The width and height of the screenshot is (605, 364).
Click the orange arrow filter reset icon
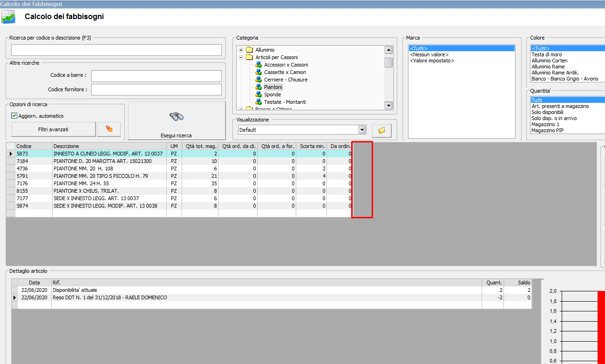pyautogui.click(x=109, y=129)
